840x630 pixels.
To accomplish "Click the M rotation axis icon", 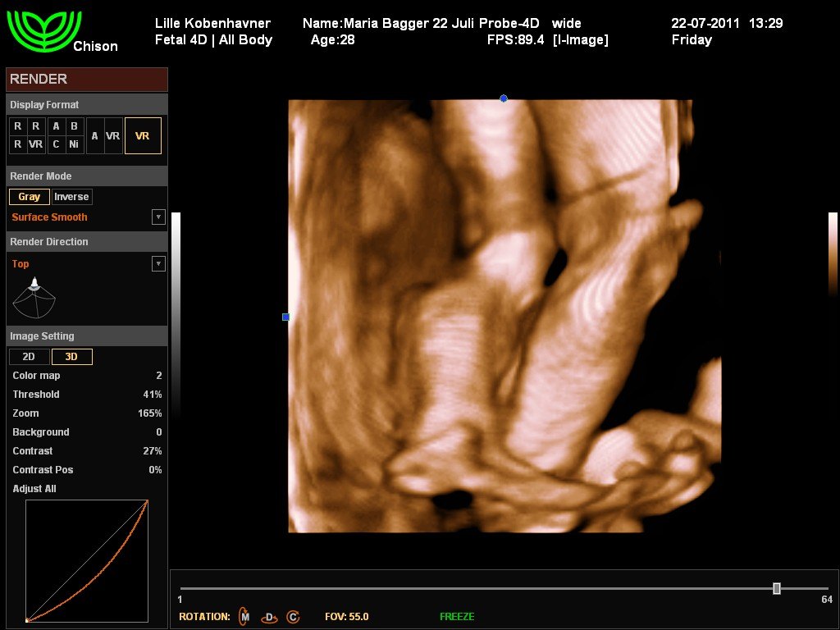I will point(244,616).
